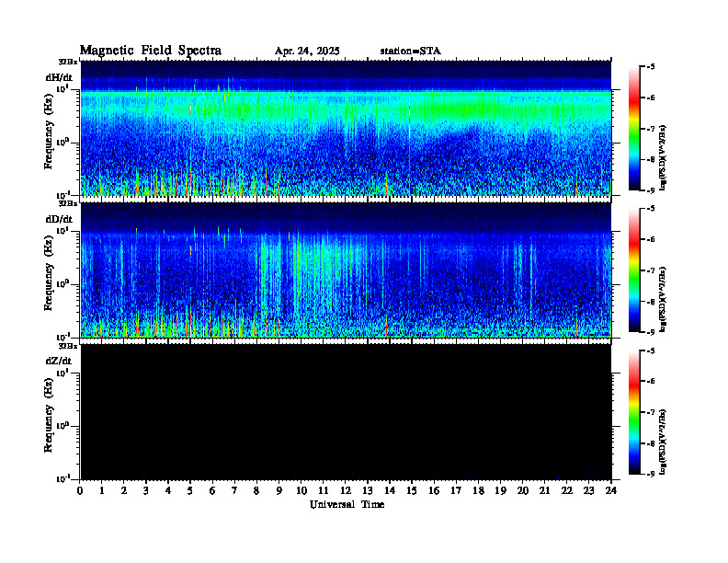Click the 'dZ/dt' panel label

[x=59, y=361]
